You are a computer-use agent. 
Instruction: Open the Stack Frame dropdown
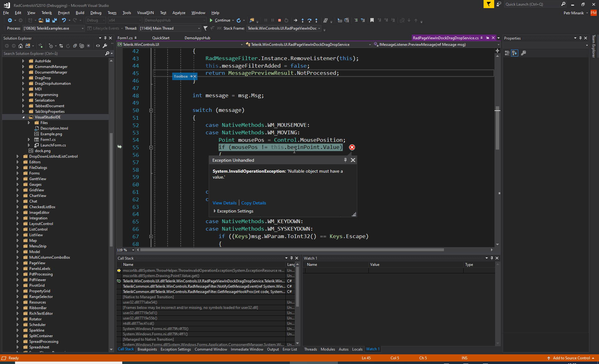pos(284,28)
